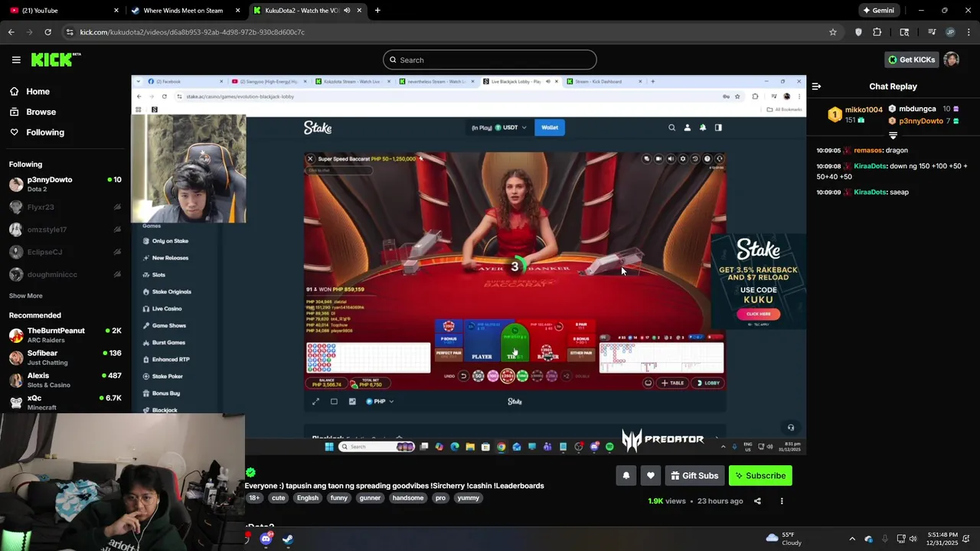This screenshot has width=980, height=551.
Task: Open TheBurntPeanut recommended channel
Action: [x=65, y=335]
